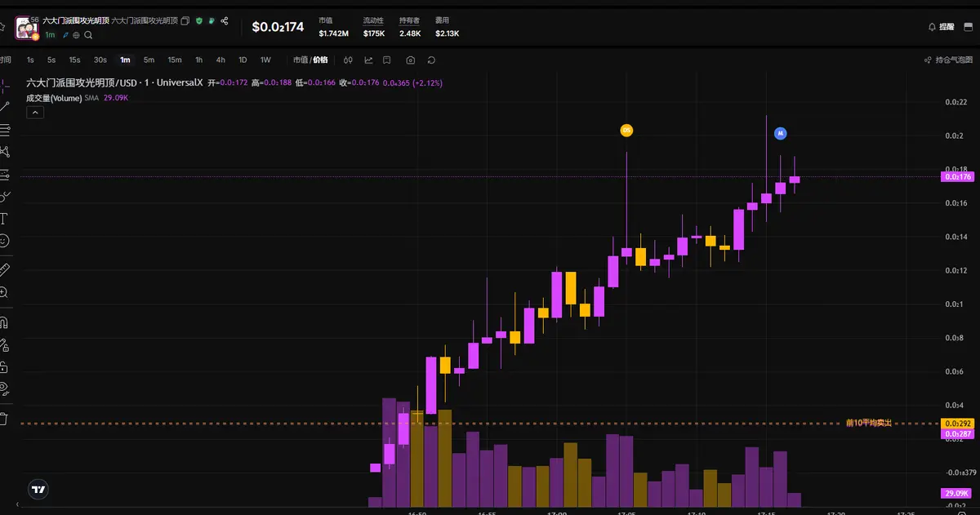
Task: Switch chart to 1h interval
Action: coord(198,60)
